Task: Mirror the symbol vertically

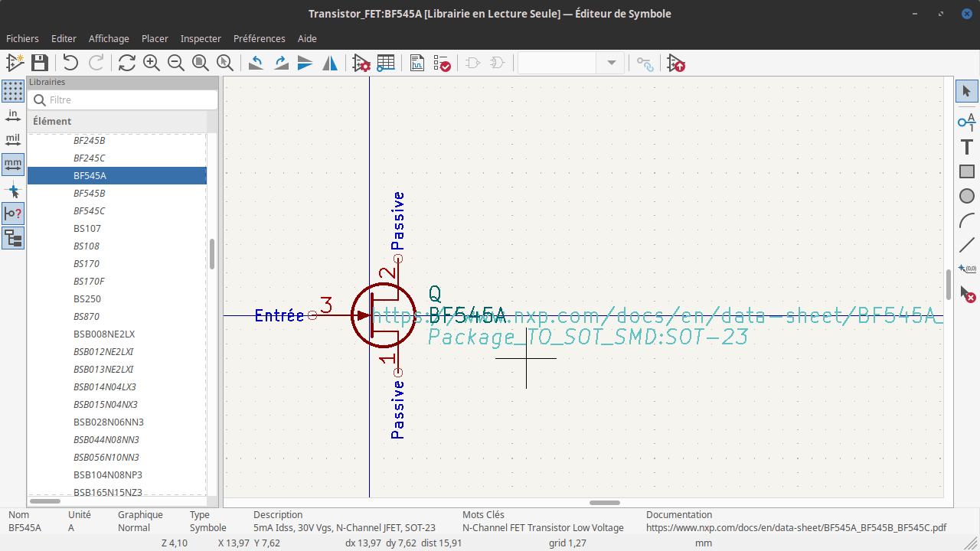Action: click(305, 63)
